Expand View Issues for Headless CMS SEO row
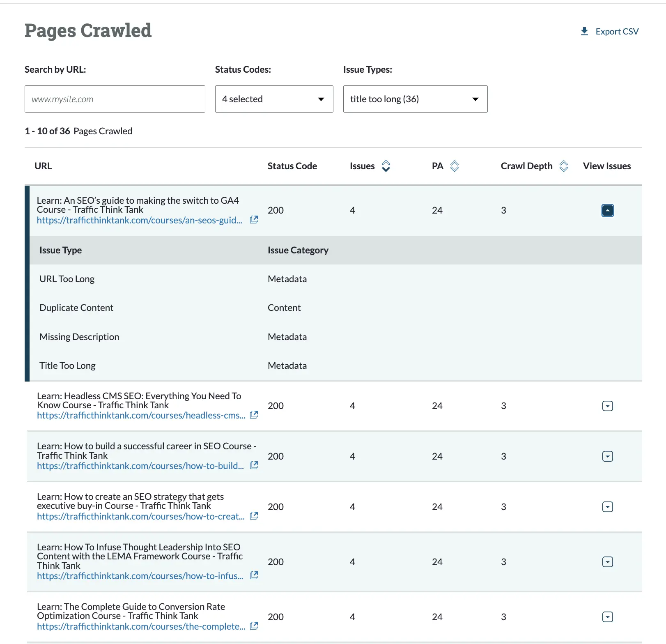Screen dimensions: 666x644 607,405
